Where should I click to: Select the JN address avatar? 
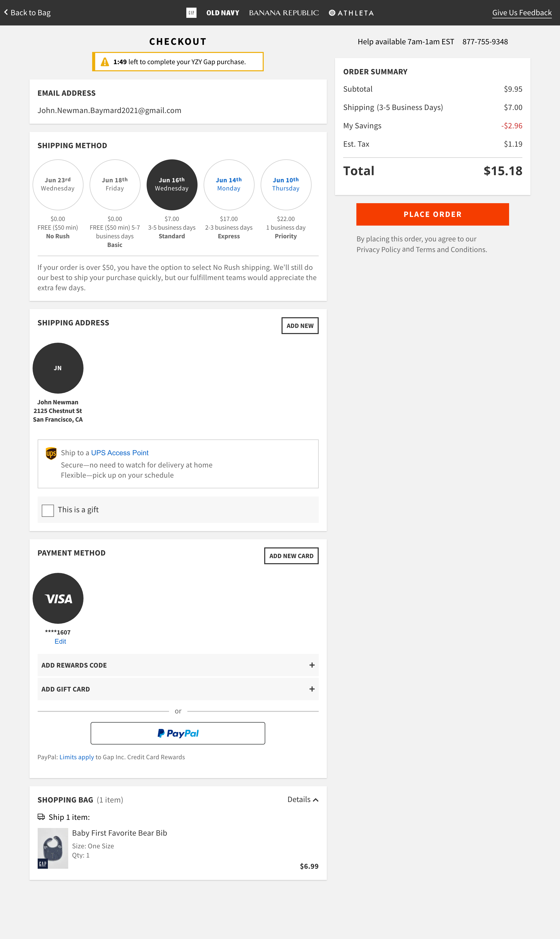58,368
